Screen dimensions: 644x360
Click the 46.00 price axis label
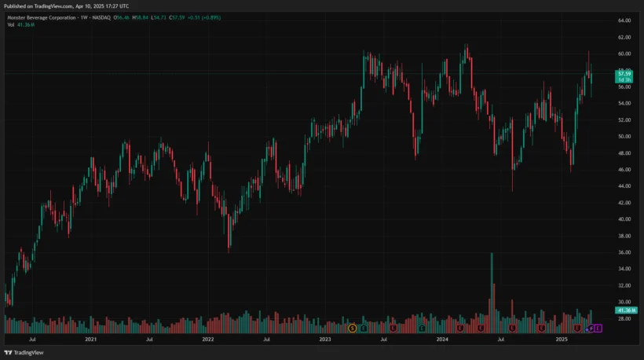(624, 169)
